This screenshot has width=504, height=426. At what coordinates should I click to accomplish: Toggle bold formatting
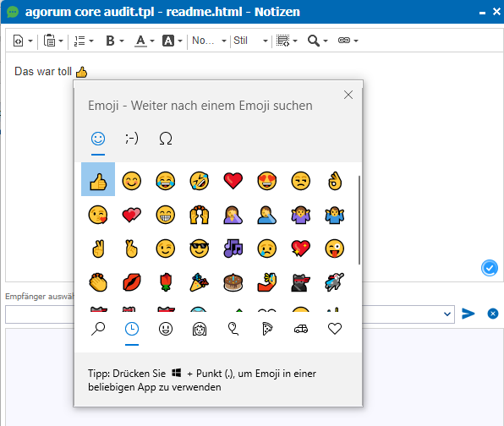(x=110, y=41)
